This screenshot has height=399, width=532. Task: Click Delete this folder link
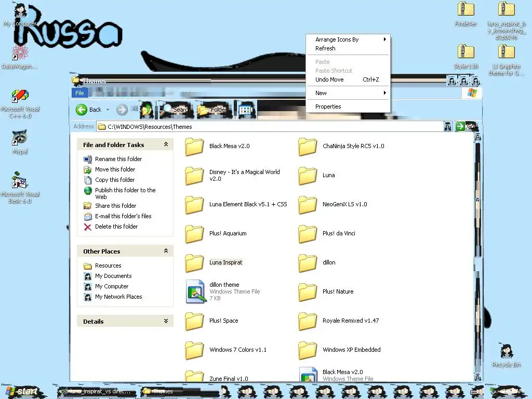click(116, 227)
